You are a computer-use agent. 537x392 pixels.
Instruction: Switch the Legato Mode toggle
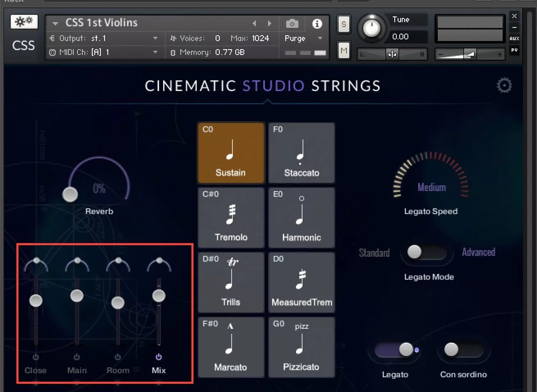point(427,252)
